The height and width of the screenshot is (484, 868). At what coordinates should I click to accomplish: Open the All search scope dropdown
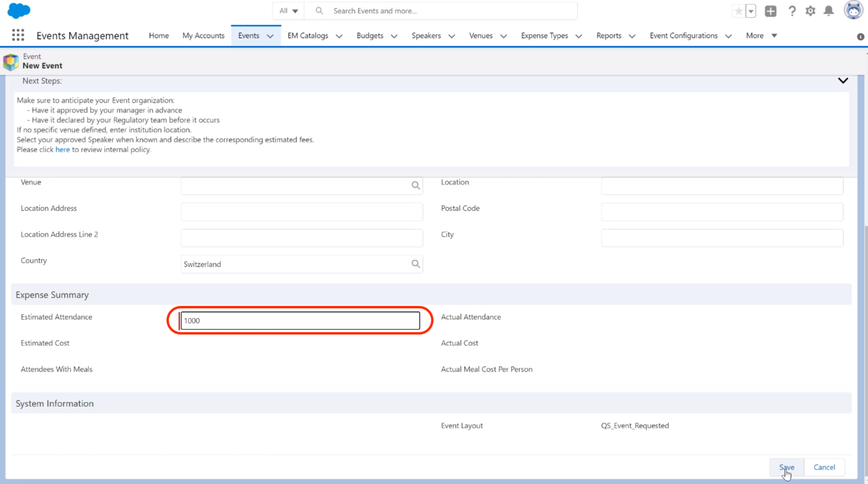288,11
